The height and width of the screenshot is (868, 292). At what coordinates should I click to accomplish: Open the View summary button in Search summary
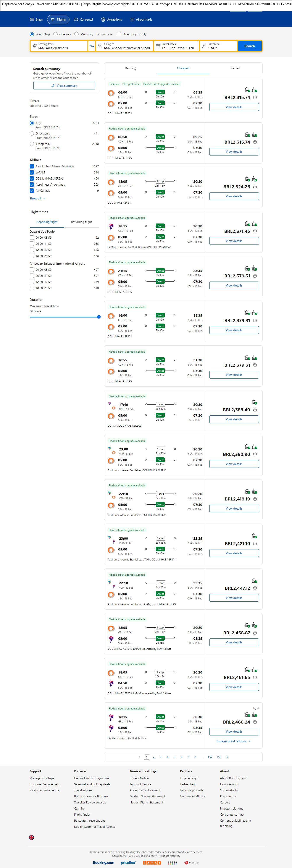pos(64,86)
